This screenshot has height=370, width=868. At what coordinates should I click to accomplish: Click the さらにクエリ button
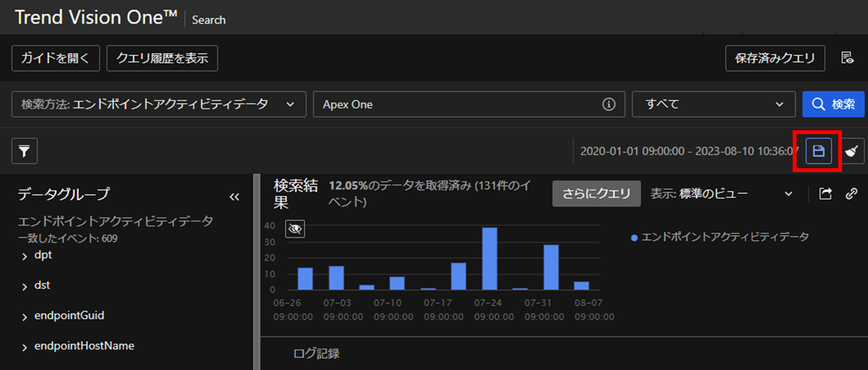[x=597, y=194]
